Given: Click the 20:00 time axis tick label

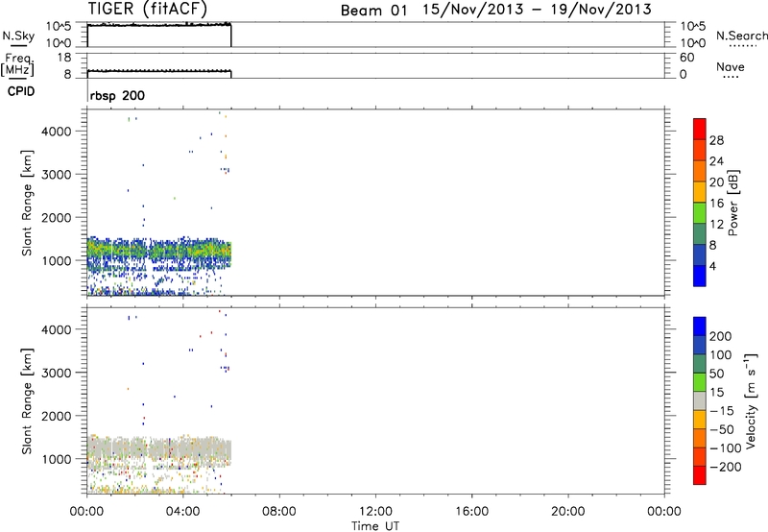Looking at the screenshot, I should [567, 512].
